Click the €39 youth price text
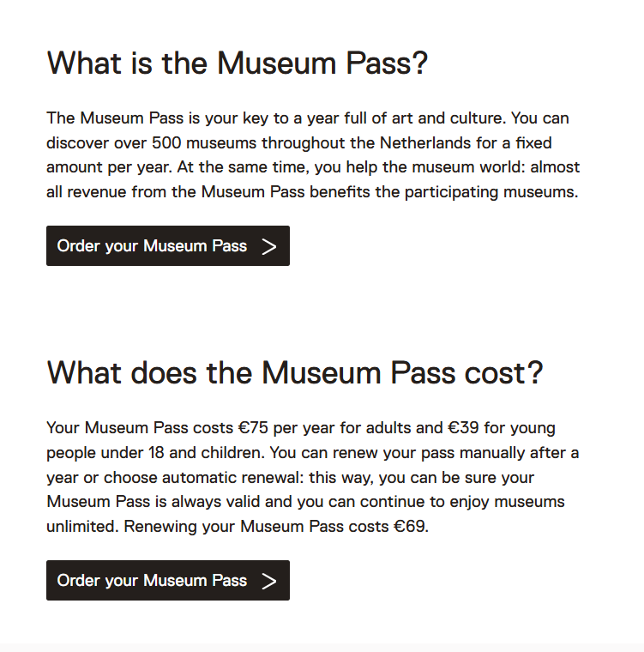Image resolution: width=644 pixels, height=652 pixels. point(463,427)
